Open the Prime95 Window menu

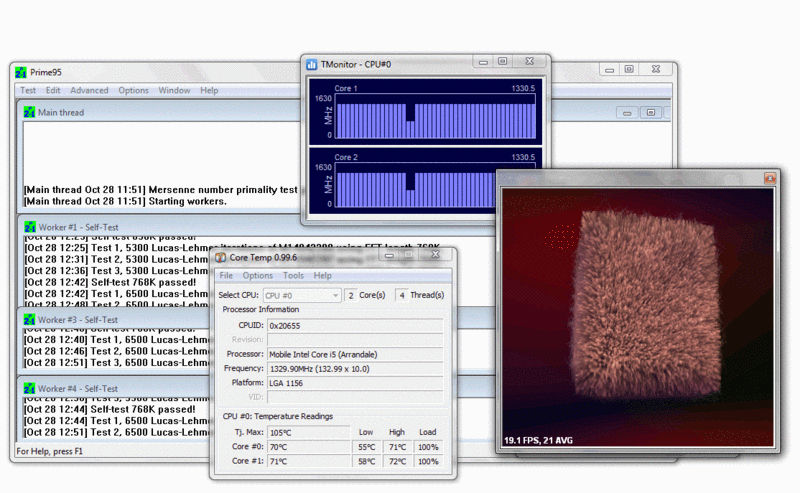174,90
